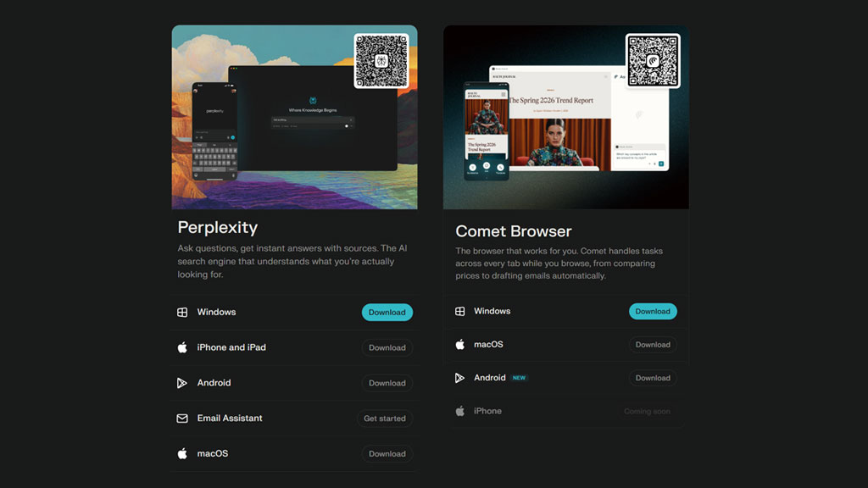Click Play Store icon in Perplexity Android row

[x=182, y=383]
